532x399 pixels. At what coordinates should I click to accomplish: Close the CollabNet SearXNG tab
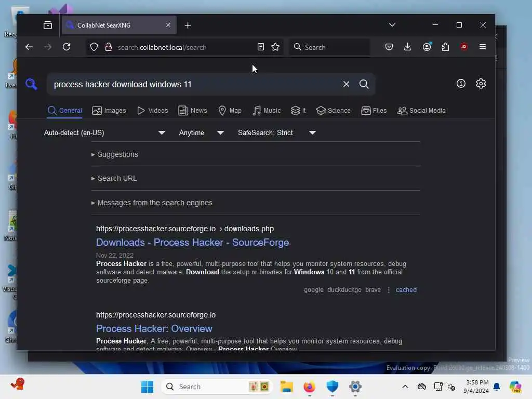[168, 25]
